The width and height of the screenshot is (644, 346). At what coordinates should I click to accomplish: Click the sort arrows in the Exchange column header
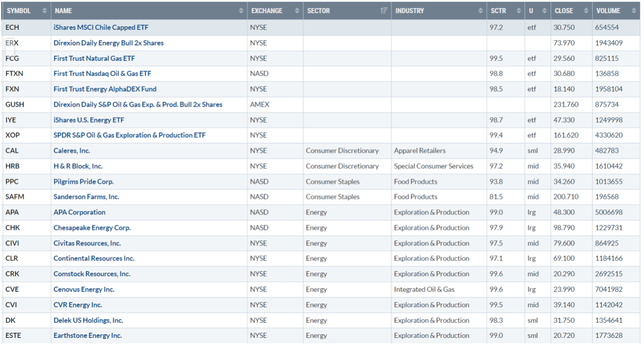pos(297,11)
